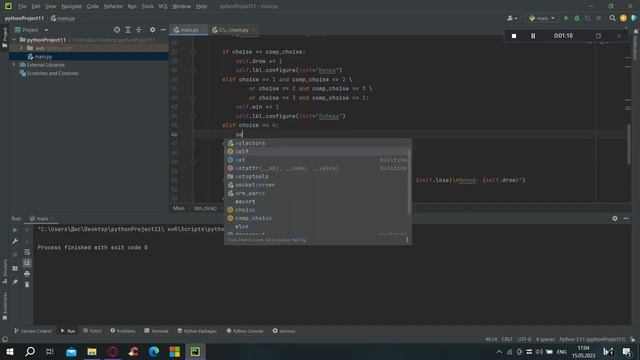This screenshot has width=640, height=360.
Task: Close the recording overlay widget
Action: click(x=619, y=36)
